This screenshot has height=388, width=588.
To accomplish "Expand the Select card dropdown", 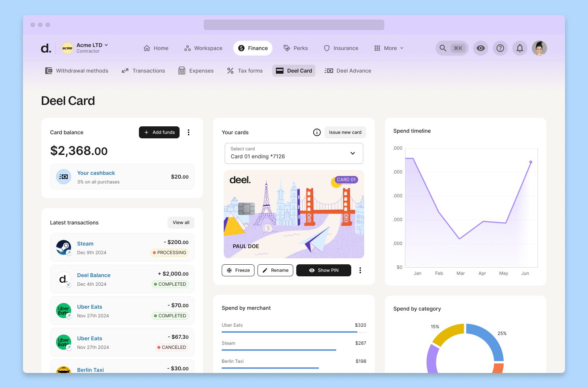I will (x=294, y=153).
